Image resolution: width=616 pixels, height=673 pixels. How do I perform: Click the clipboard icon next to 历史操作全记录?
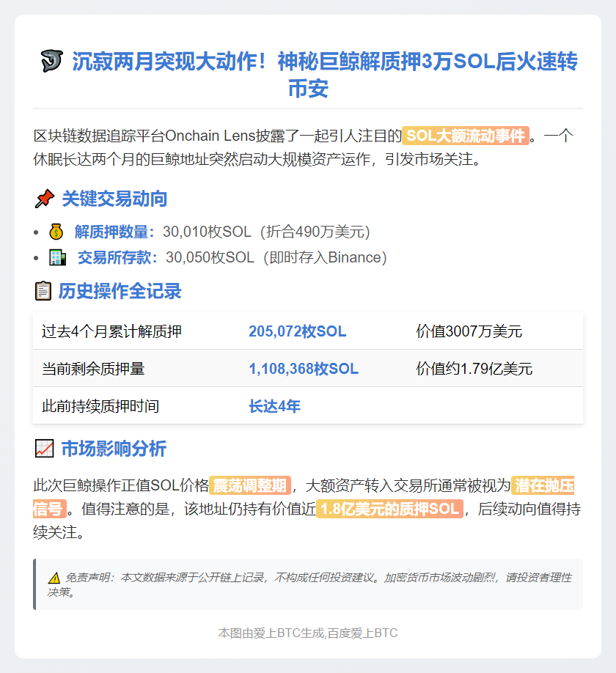point(43,291)
